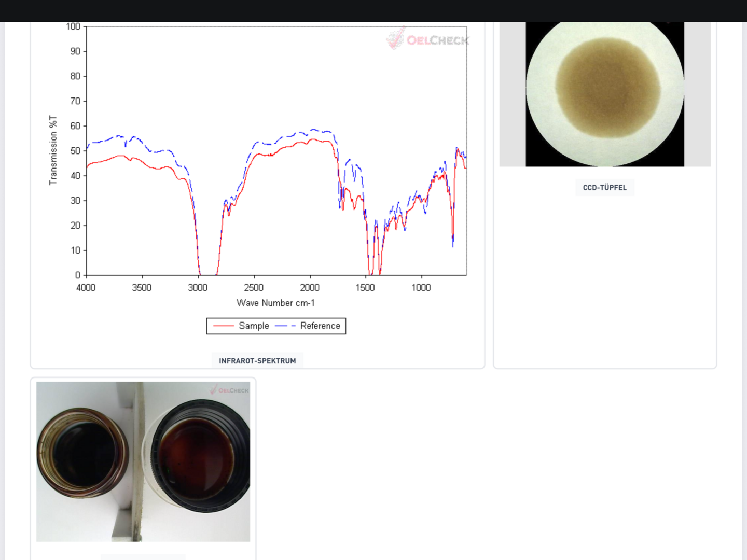Image resolution: width=747 pixels, height=560 pixels.
Task: Click the Reference text in the legend
Action: tap(320, 326)
